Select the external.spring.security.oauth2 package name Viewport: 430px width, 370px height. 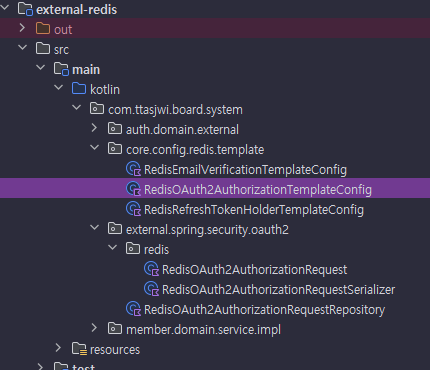tap(207, 230)
